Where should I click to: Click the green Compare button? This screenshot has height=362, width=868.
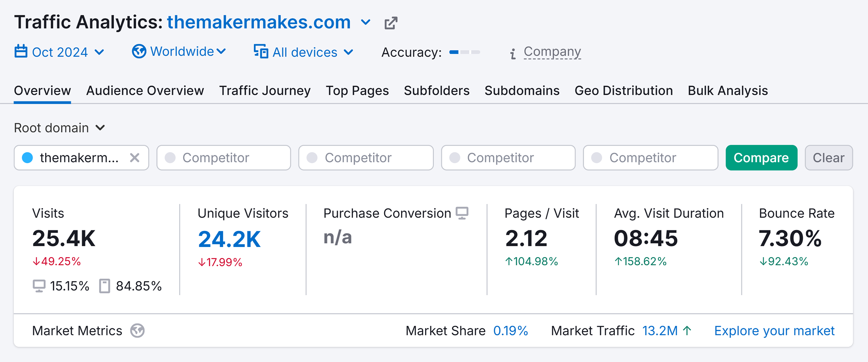761,158
